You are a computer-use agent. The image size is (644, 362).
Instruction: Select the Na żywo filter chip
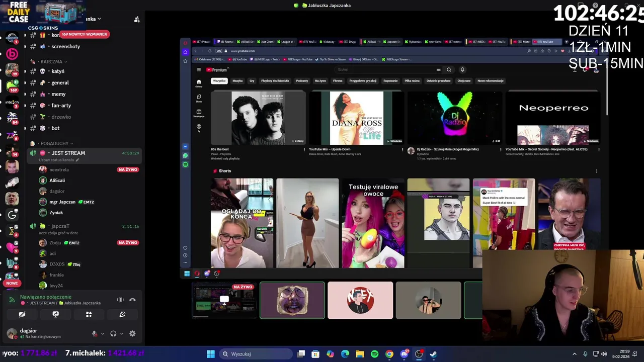[320, 80]
